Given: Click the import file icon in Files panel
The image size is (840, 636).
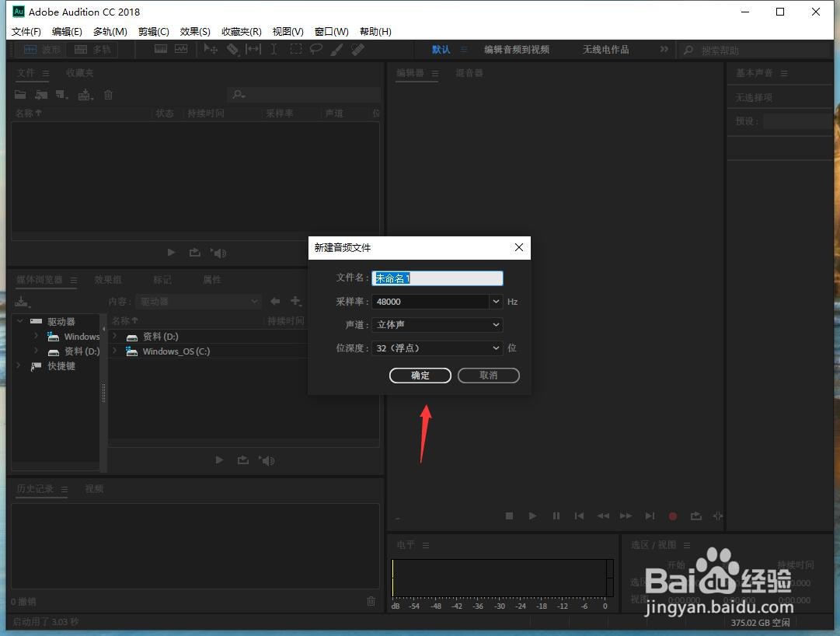Looking at the screenshot, I should [41, 95].
